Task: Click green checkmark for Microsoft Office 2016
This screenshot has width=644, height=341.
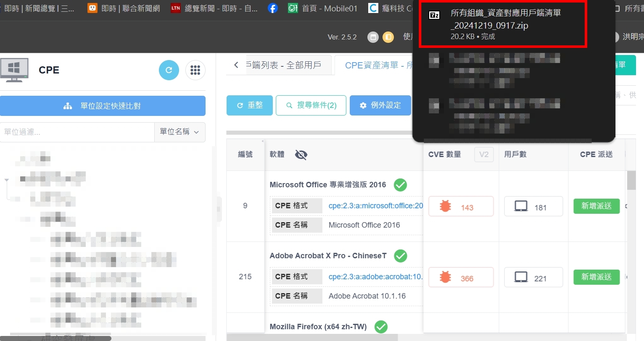Action: point(400,185)
